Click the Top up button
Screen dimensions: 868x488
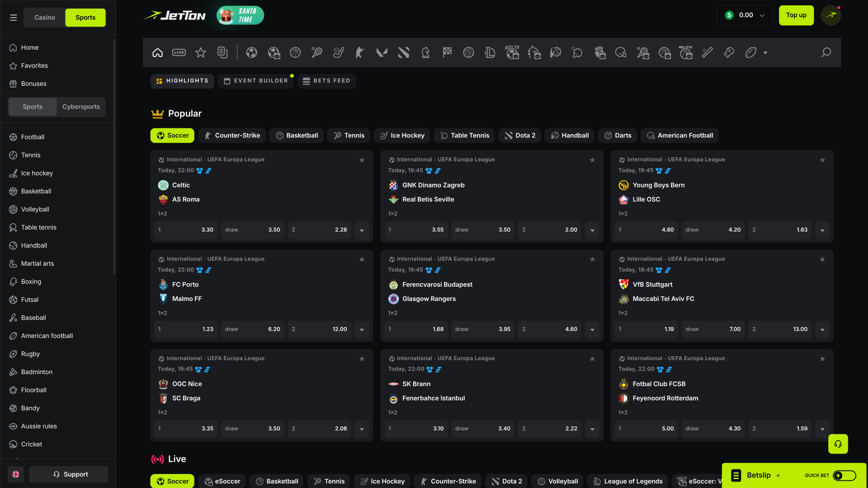[x=796, y=15]
